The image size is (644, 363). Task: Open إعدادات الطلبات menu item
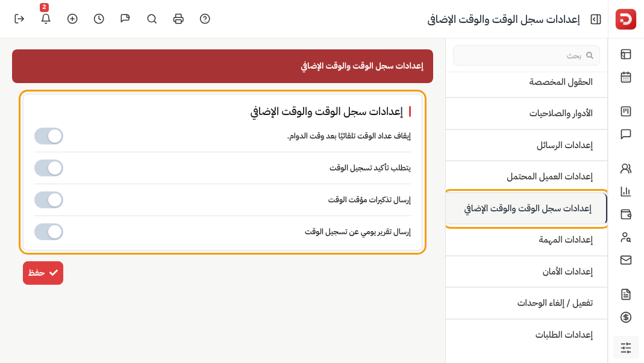526,335
